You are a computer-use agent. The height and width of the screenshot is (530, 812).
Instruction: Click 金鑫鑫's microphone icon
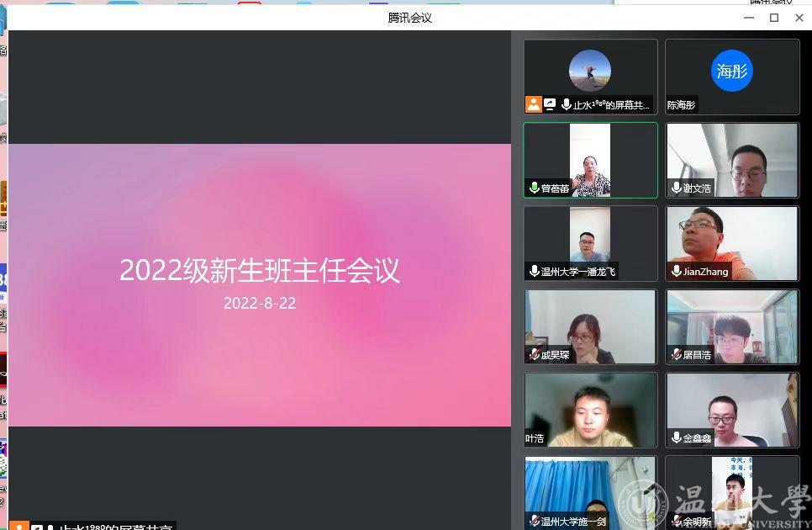pyautogui.click(x=677, y=437)
